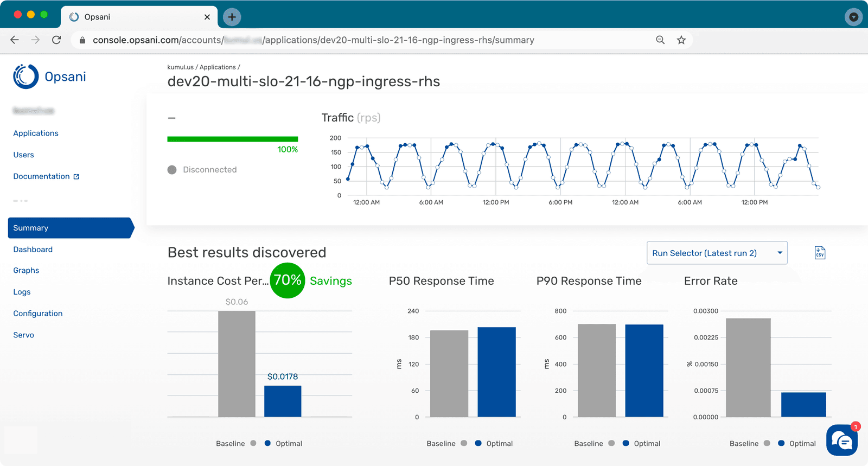
Task: Toggle Optimal legend in P50 Response Time chart
Action: (494, 443)
